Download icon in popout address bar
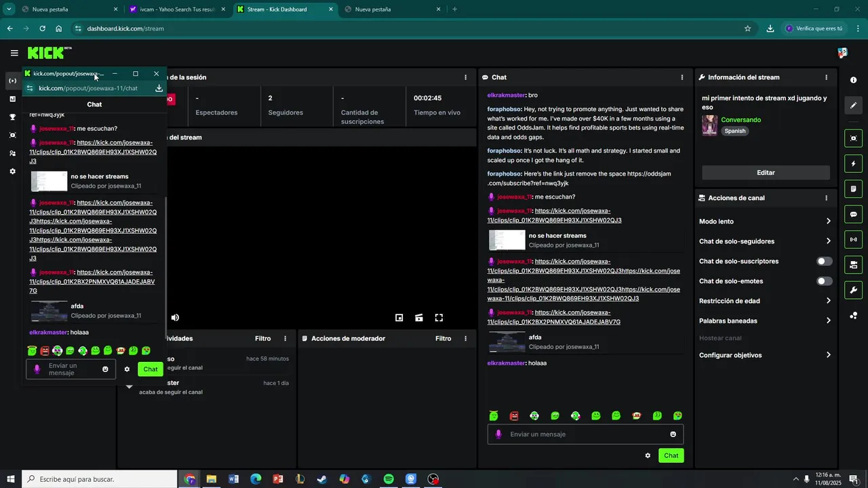This screenshot has height=488, width=868. [x=159, y=88]
